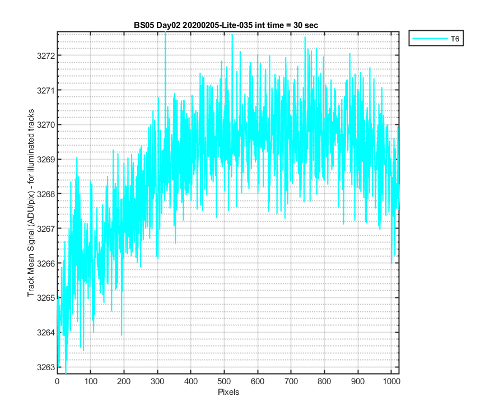Click y-axis tick label 3270
The image size is (504, 420).
pos(46,125)
